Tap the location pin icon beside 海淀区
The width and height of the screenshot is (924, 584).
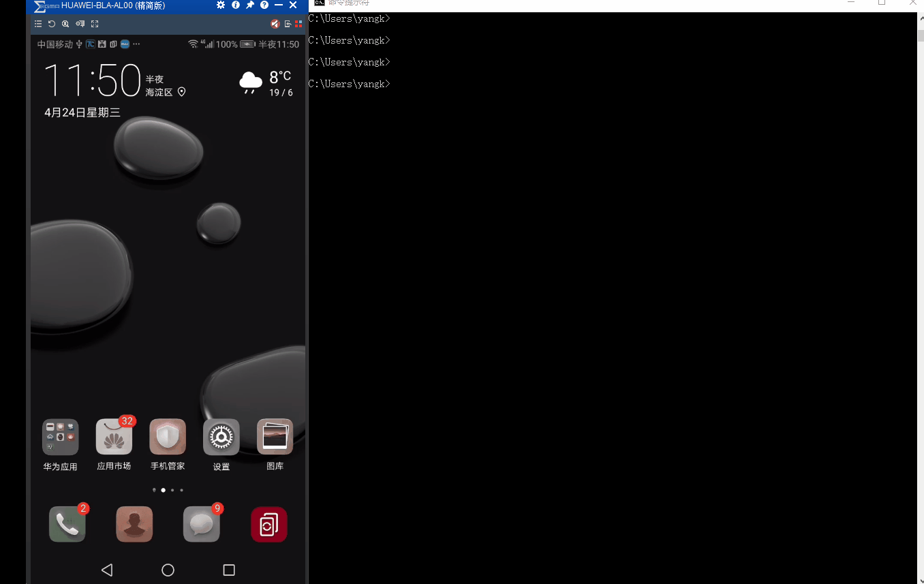pos(181,92)
